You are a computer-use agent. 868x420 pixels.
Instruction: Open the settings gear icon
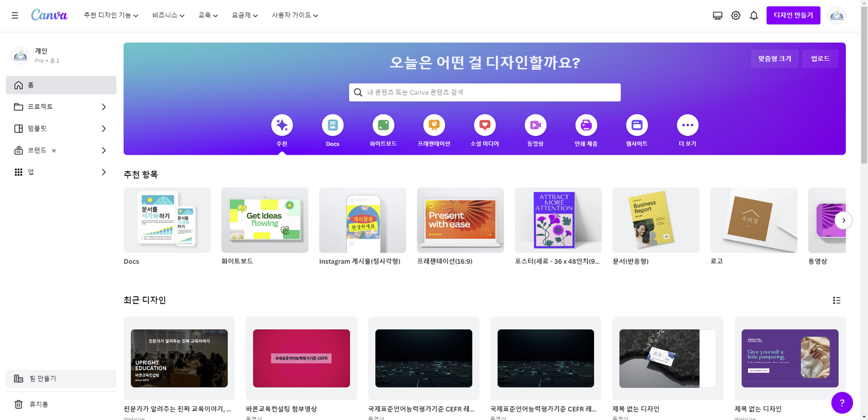pyautogui.click(x=736, y=16)
